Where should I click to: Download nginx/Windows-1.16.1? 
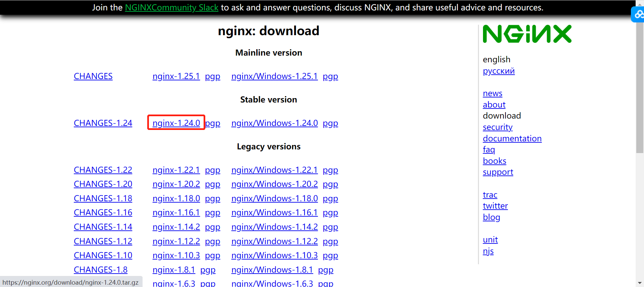274,213
